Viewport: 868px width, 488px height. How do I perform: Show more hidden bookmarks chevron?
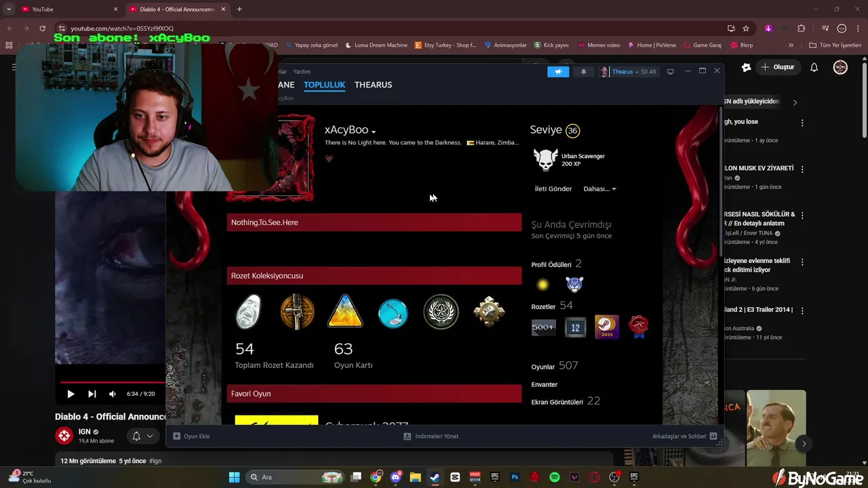791,45
